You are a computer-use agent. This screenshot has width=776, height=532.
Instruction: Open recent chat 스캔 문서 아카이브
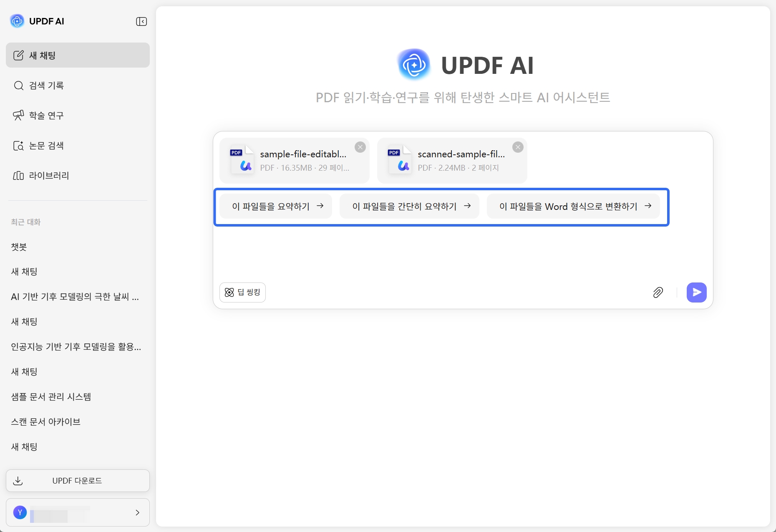coord(45,422)
